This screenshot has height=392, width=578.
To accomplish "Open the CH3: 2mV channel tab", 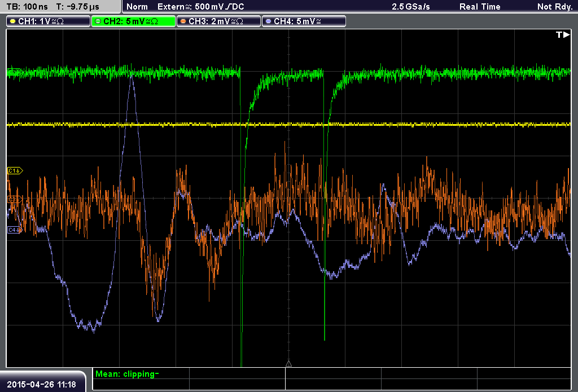I will [218, 21].
